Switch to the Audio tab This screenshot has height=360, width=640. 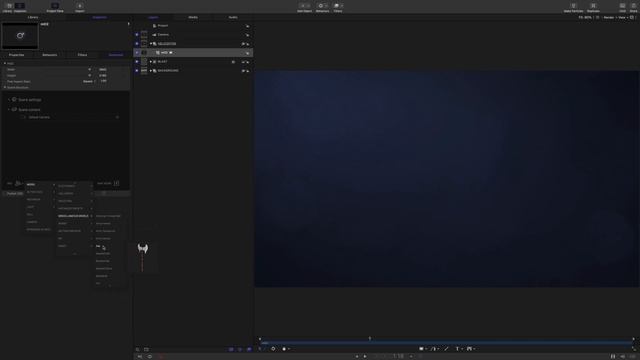point(233,18)
